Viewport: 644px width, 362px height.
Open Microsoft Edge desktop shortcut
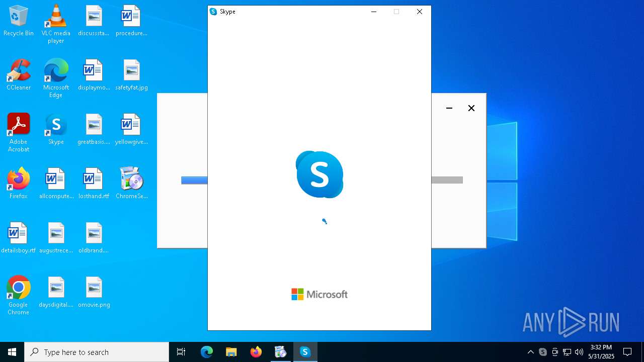click(56, 78)
